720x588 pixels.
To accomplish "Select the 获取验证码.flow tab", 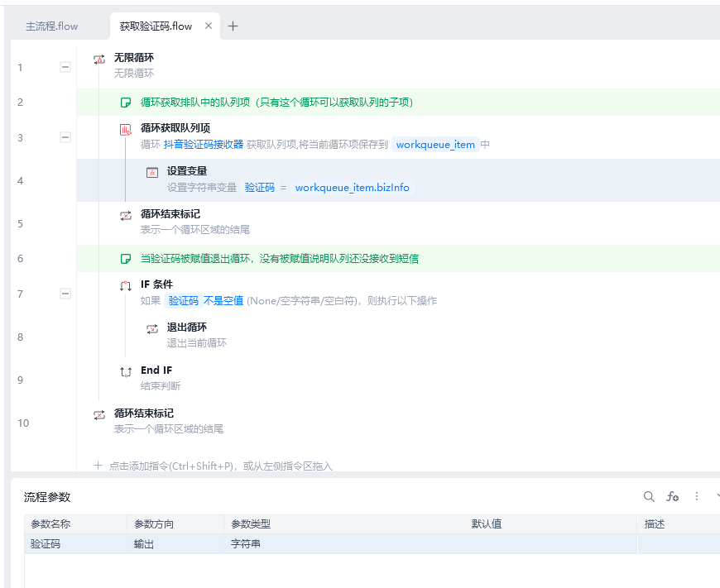I will click(x=156, y=26).
